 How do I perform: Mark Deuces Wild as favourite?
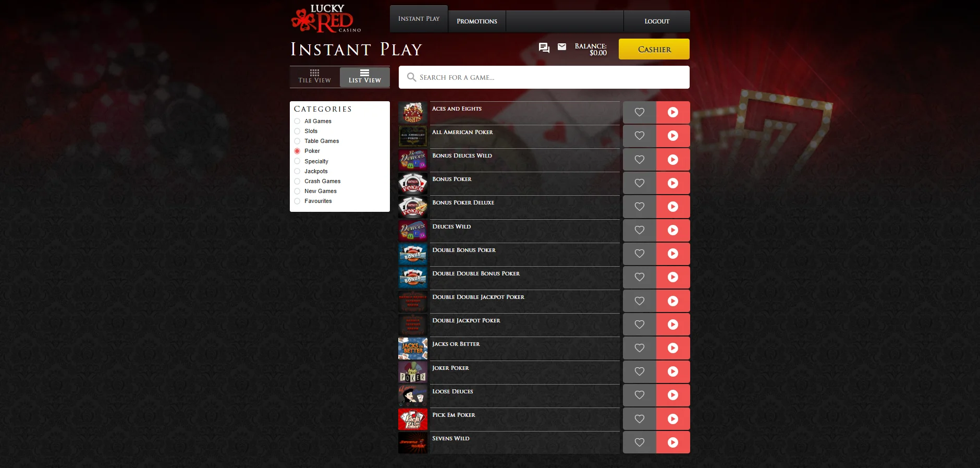pos(640,230)
